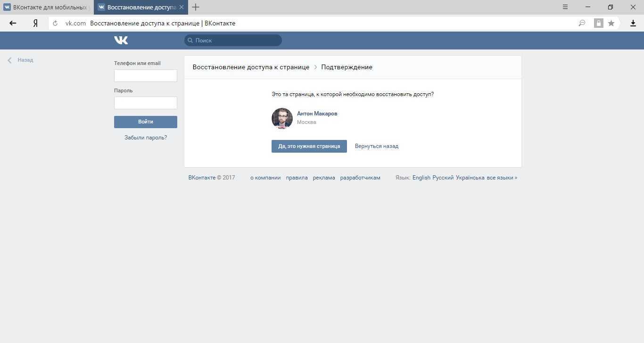This screenshot has height=343, width=644.
Task: Click the VK logo in the header
Action: point(121,41)
